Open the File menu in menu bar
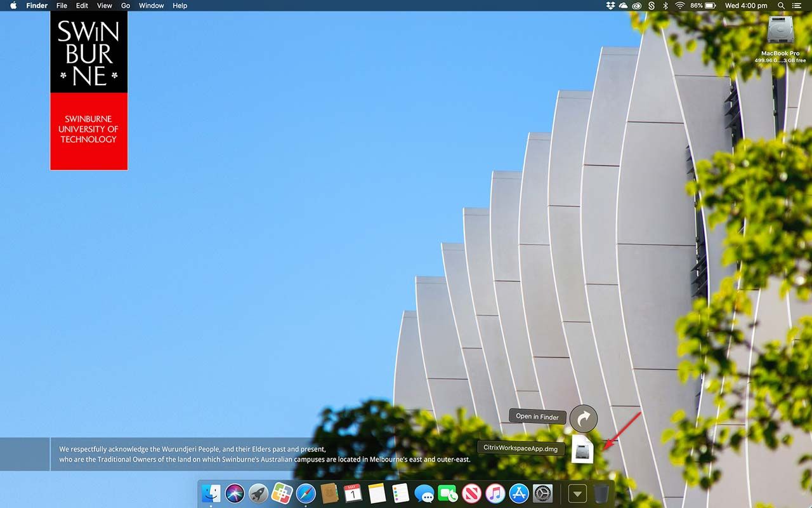 coord(62,6)
